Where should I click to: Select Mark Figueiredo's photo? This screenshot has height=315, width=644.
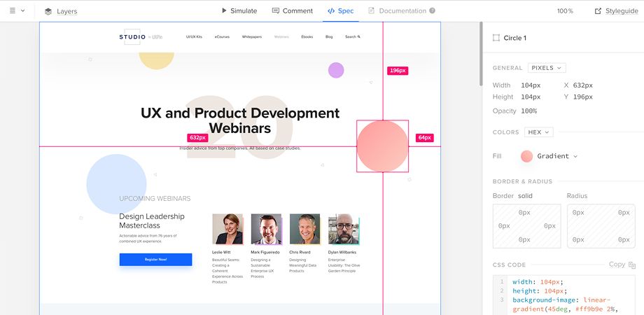tap(267, 229)
